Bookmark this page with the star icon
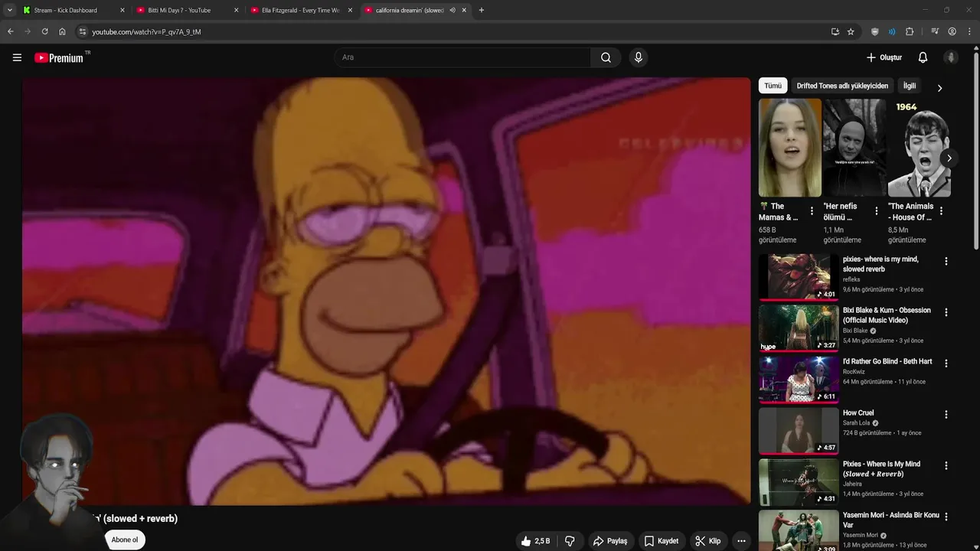 [x=851, y=31]
